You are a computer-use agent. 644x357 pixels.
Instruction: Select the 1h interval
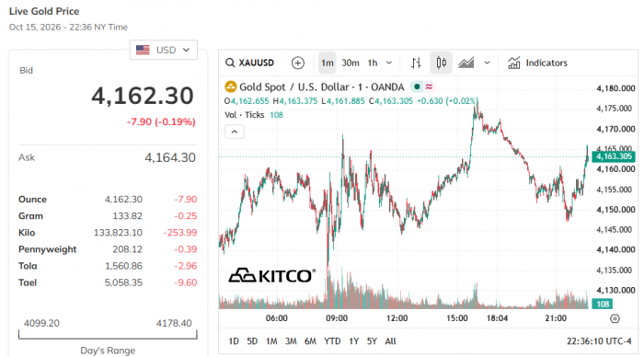coord(373,63)
